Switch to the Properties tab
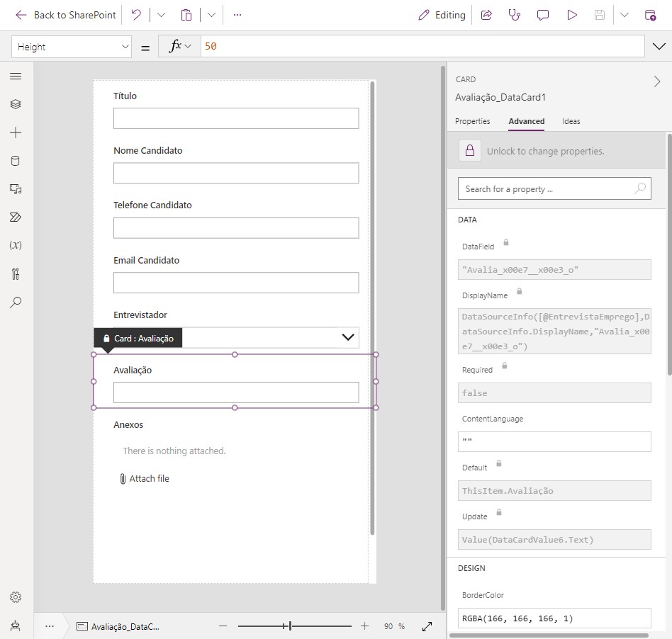 click(472, 121)
